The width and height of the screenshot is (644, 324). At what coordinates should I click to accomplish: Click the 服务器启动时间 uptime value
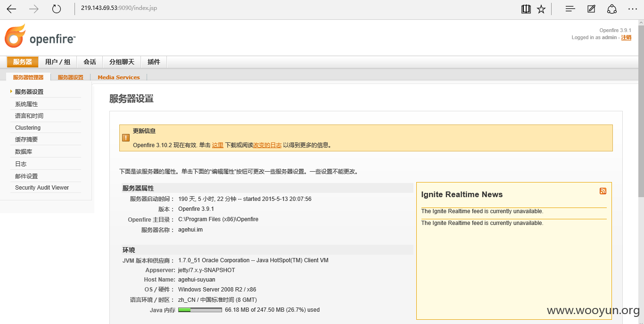point(245,199)
